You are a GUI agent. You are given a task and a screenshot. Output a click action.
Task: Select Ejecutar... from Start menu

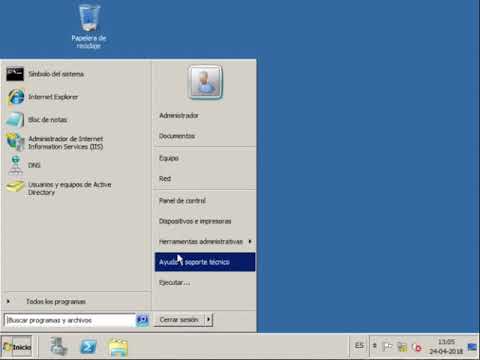[x=174, y=283]
